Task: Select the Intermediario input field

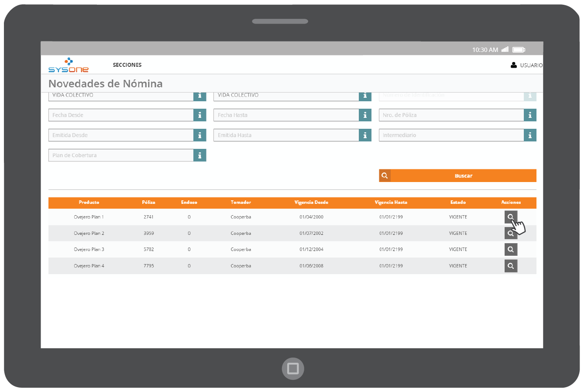Action: tap(451, 135)
